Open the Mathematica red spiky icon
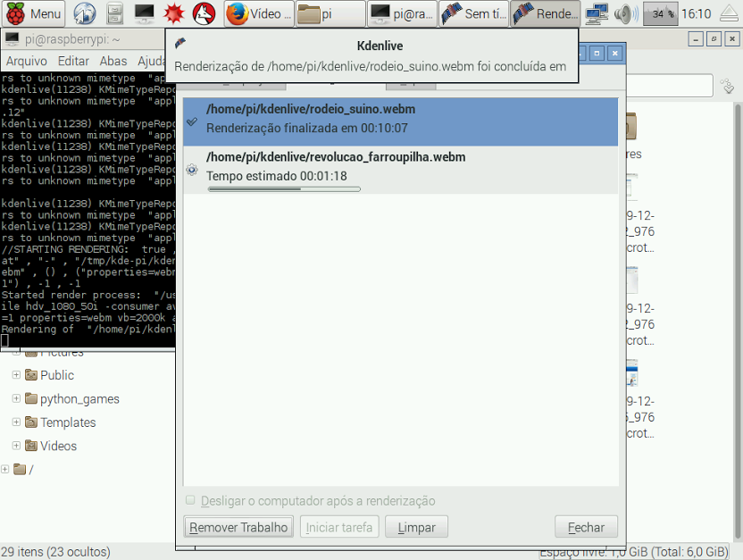 [173, 13]
